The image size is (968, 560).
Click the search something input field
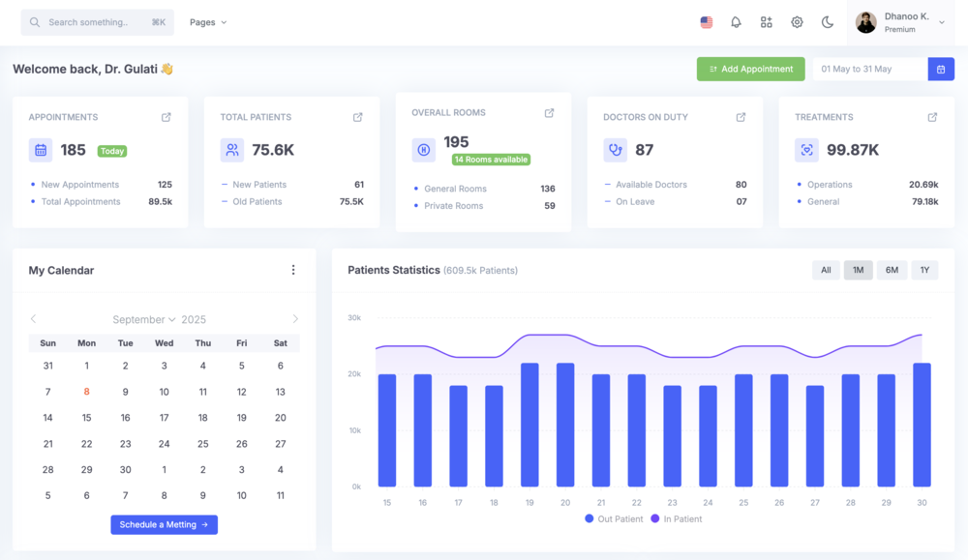97,22
